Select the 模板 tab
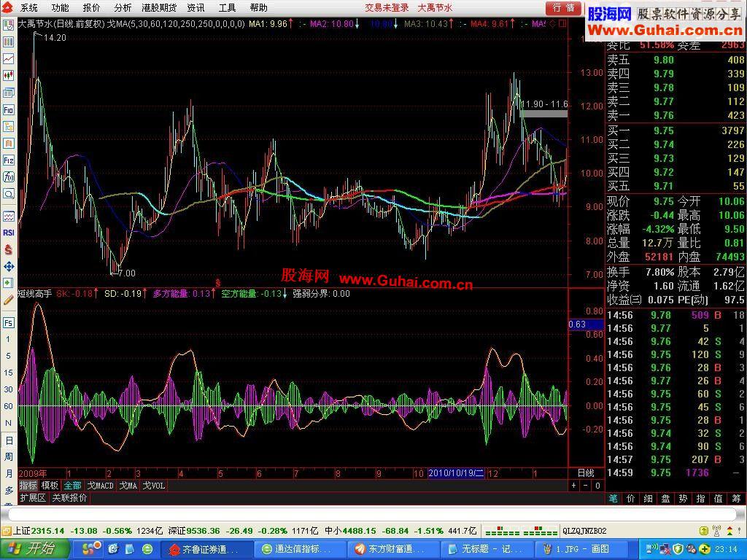The image size is (747, 560). (50, 486)
